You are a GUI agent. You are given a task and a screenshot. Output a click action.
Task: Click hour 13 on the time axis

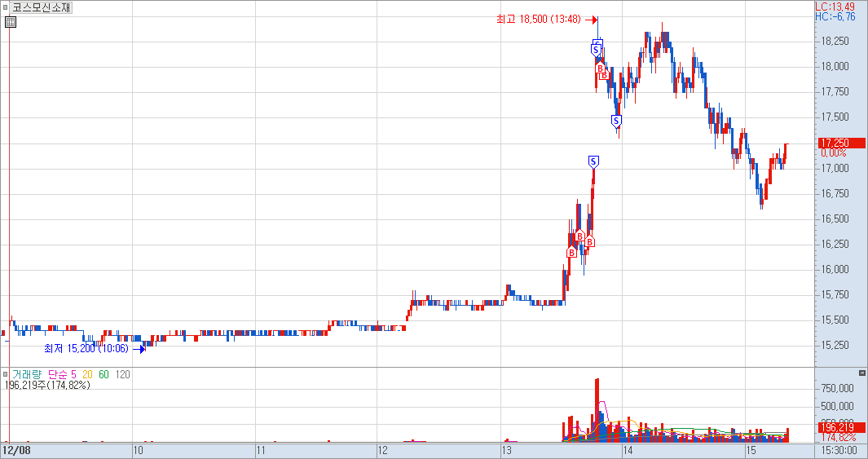[506, 451]
